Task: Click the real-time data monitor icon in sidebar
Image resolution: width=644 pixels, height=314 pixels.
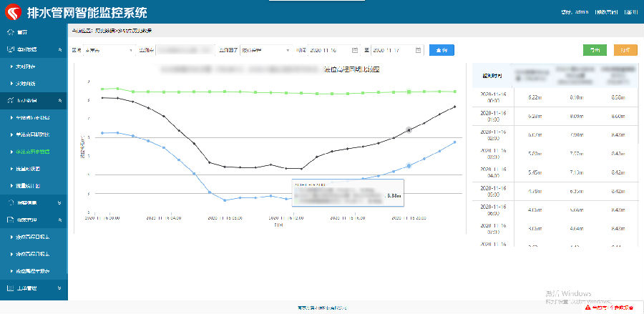Action: click(11, 49)
